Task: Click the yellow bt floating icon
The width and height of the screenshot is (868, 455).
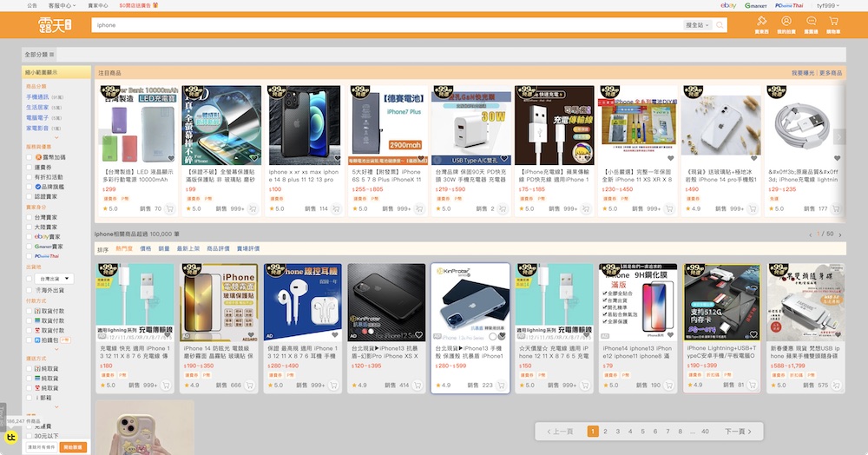Action: pyautogui.click(x=10, y=438)
